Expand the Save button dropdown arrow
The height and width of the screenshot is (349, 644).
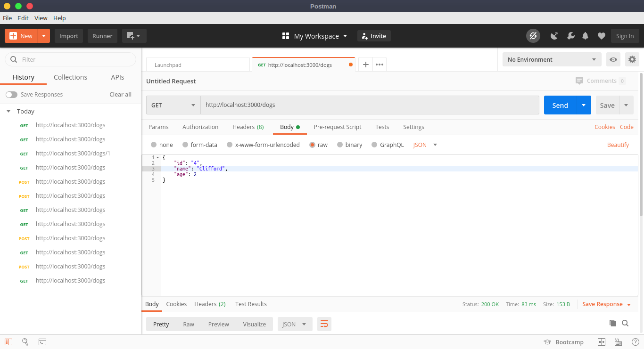pos(626,105)
